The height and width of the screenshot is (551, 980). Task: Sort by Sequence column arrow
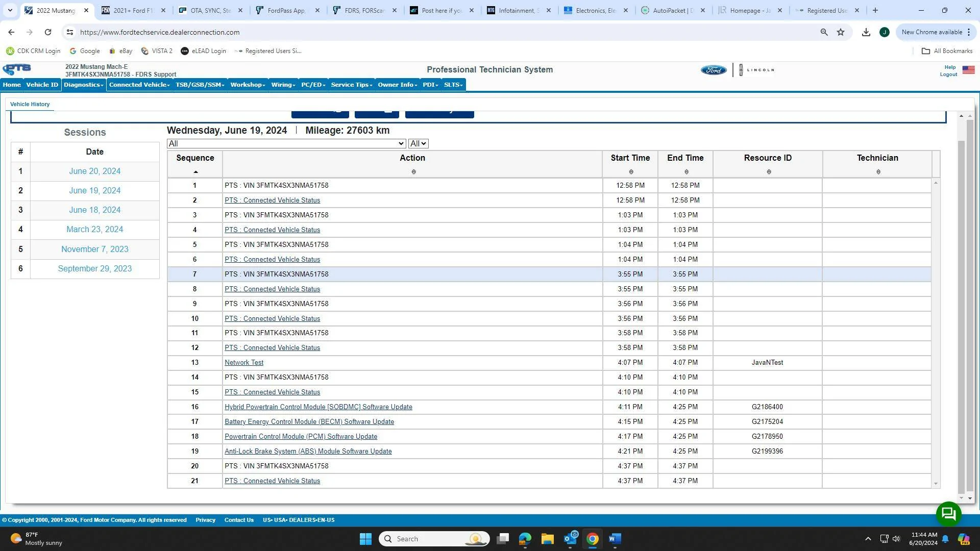[195, 172]
